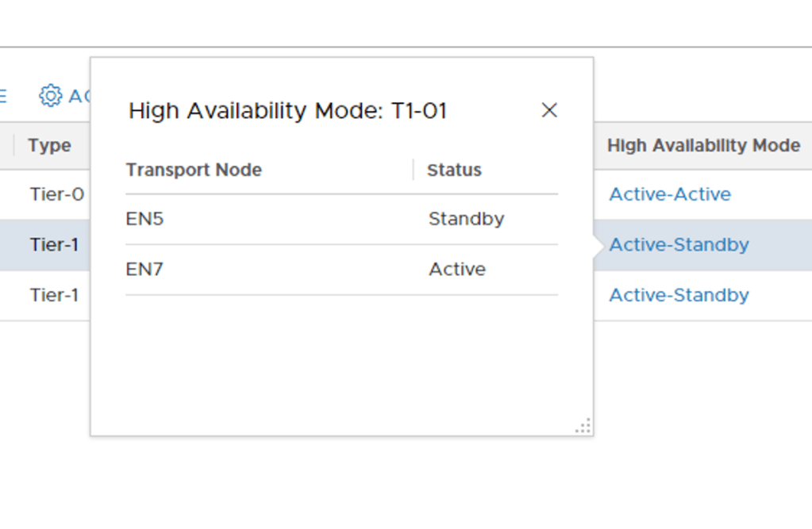812x529 pixels.
Task: Click the Active status of EN7
Action: (x=457, y=270)
